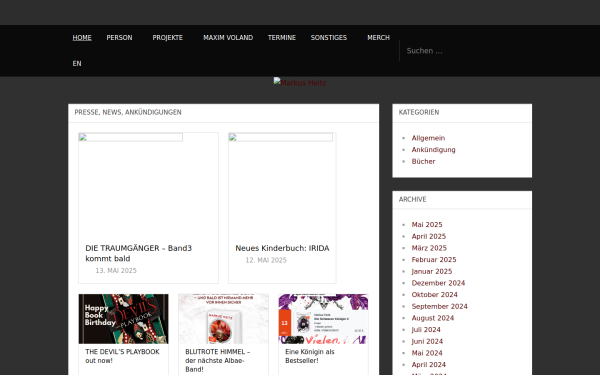The height and width of the screenshot is (375, 600).
Task: Open the TERMINE page
Action: (x=282, y=38)
